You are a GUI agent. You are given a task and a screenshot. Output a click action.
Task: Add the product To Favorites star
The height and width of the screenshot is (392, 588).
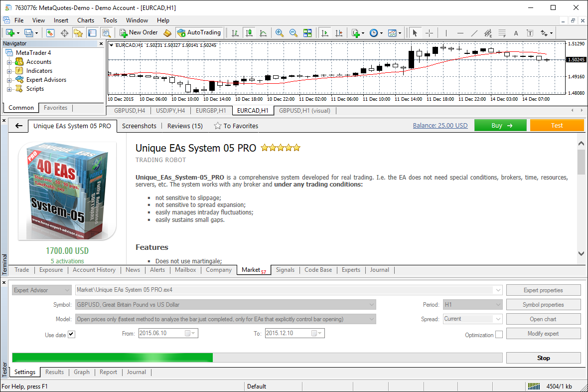[x=236, y=126]
